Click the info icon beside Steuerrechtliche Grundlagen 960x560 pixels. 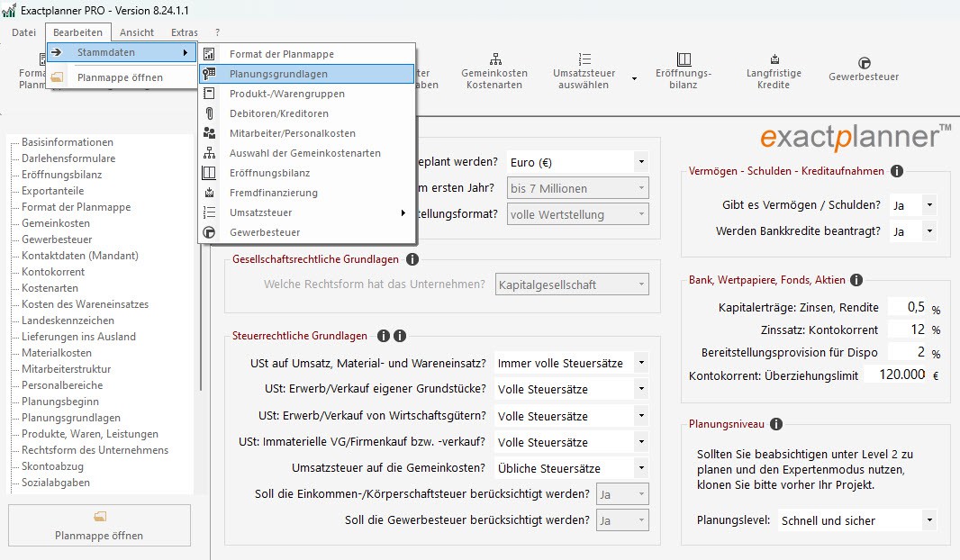pos(383,336)
